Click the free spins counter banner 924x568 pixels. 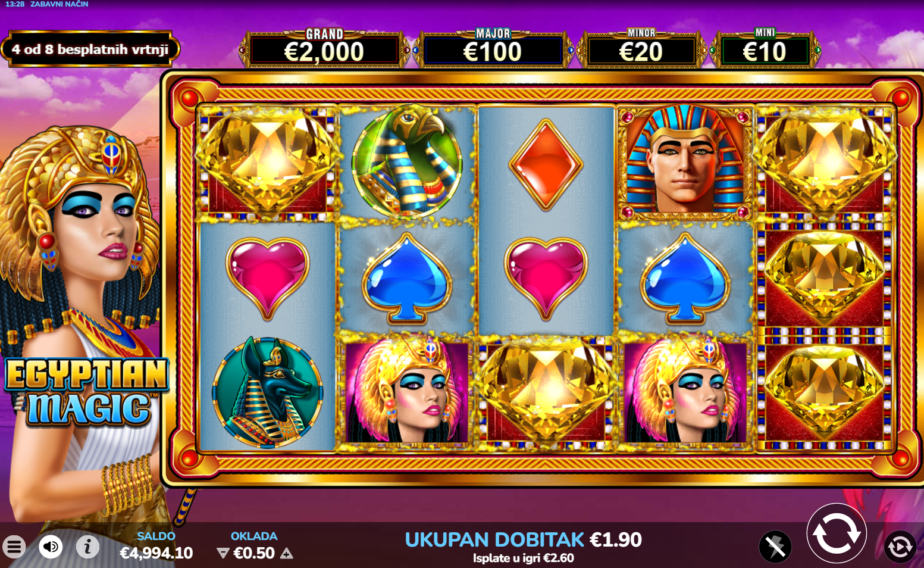(90, 49)
